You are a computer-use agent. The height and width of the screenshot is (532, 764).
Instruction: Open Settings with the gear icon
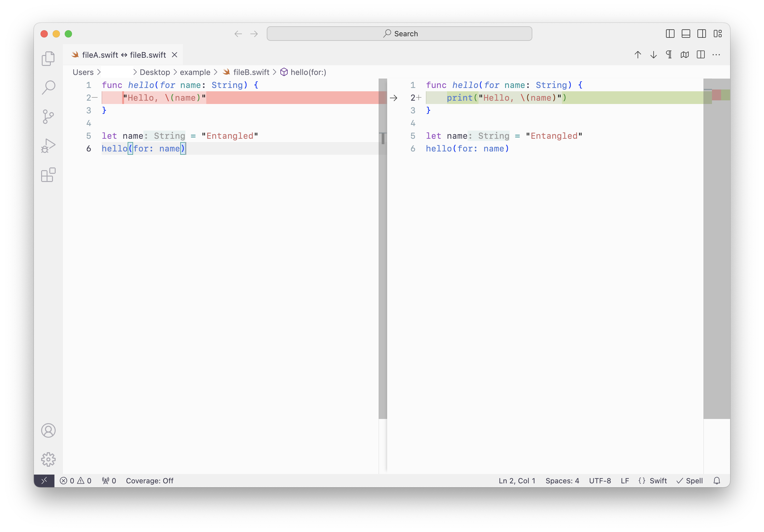48,459
